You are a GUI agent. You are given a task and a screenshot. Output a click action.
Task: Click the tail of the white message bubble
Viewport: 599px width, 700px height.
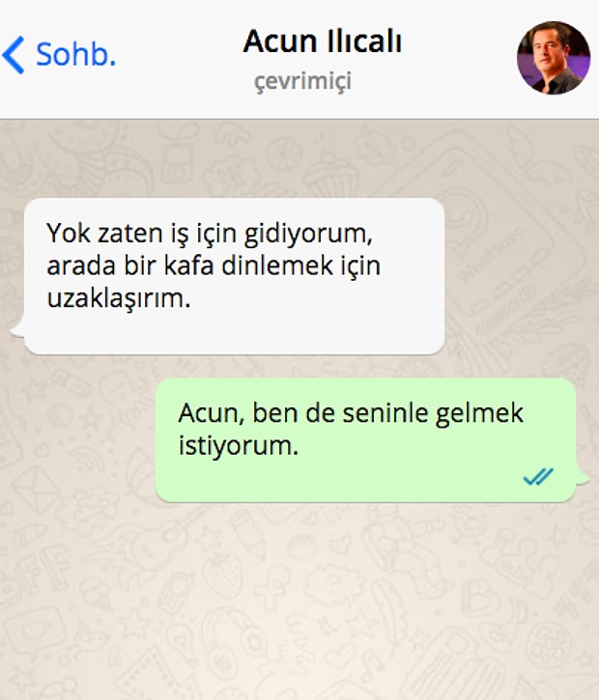click(x=17, y=330)
